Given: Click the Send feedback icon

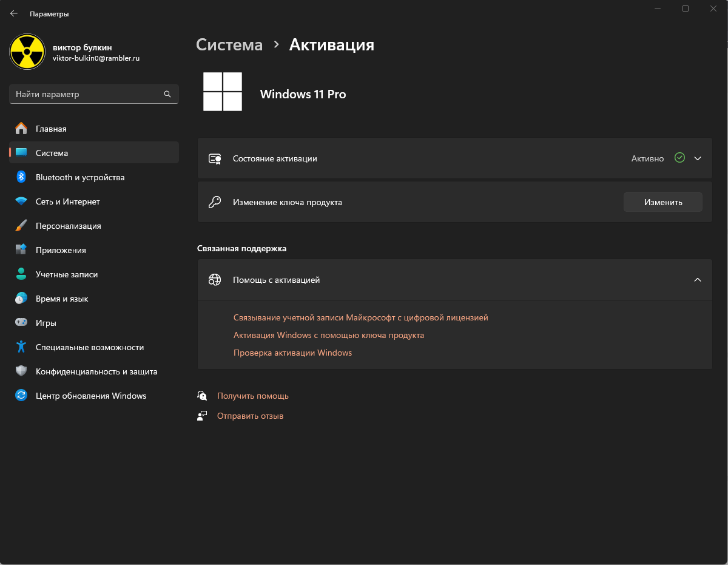Looking at the screenshot, I should [x=203, y=416].
